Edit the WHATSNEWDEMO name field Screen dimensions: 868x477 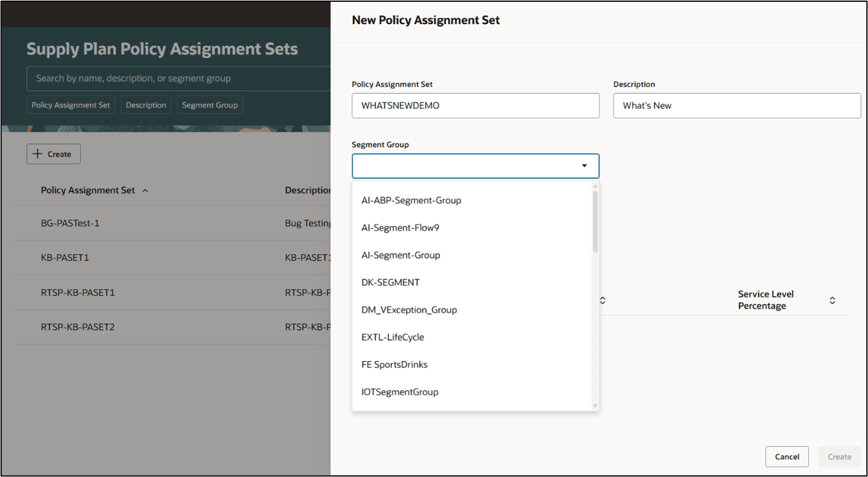click(x=475, y=105)
